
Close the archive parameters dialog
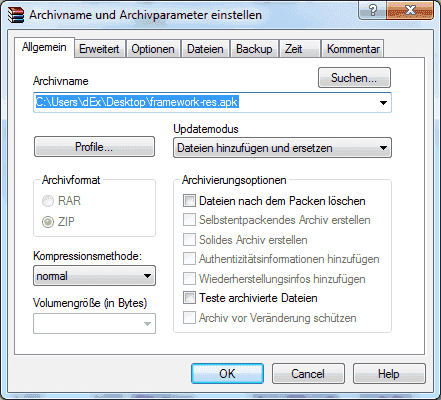click(x=410, y=10)
